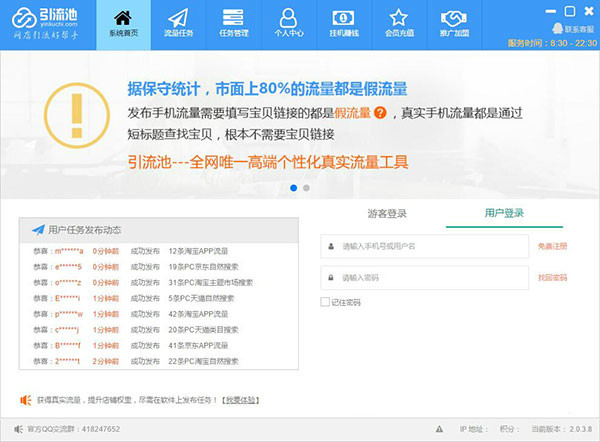Open the 系统首页 home icon tab
The image size is (600, 442).
click(x=123, y=24)
